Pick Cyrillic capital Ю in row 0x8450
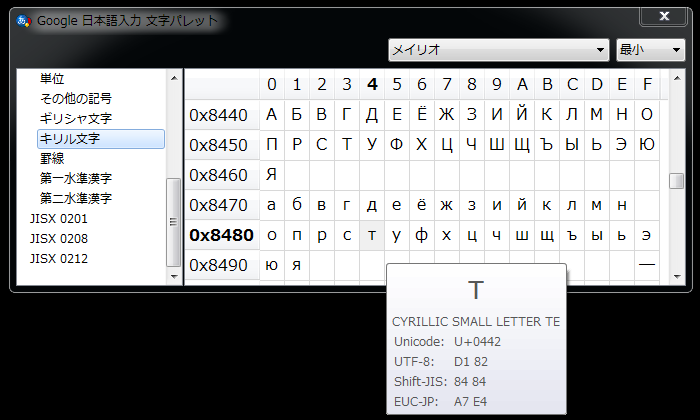This screenshot has height=420, width=700. 647,145
